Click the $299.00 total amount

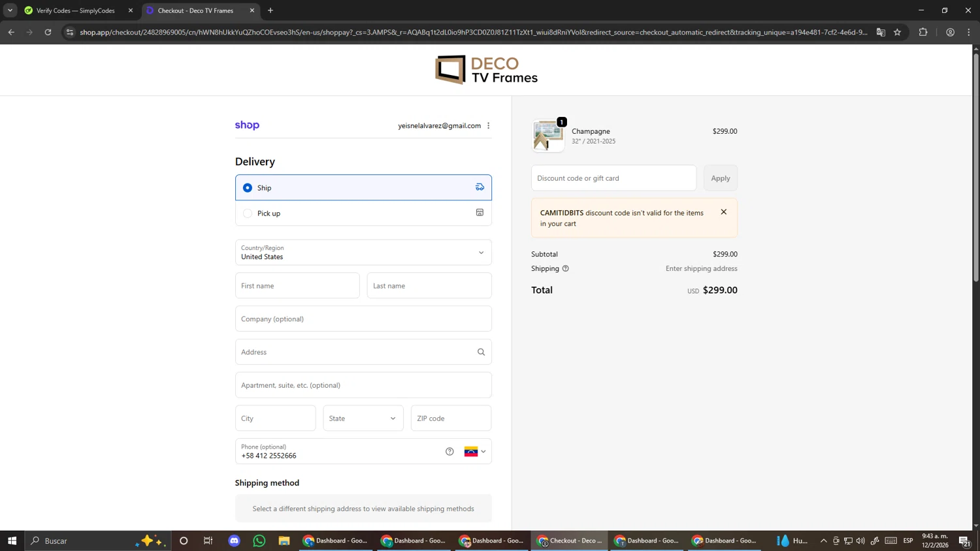click(x=720, y=291)
